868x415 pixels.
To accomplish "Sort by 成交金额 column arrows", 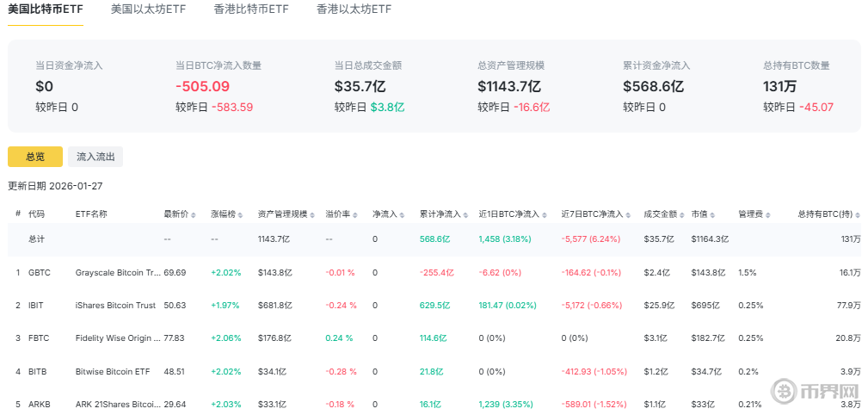I will (x=683, y=214).
